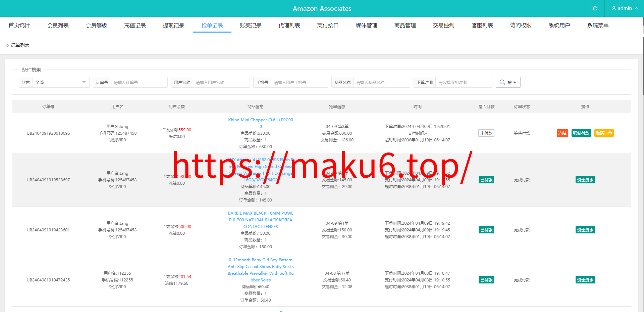Click the breadcrumb arrows icon before 订单列表
Viewport: 644px width, 312px height.
(7, 45)
